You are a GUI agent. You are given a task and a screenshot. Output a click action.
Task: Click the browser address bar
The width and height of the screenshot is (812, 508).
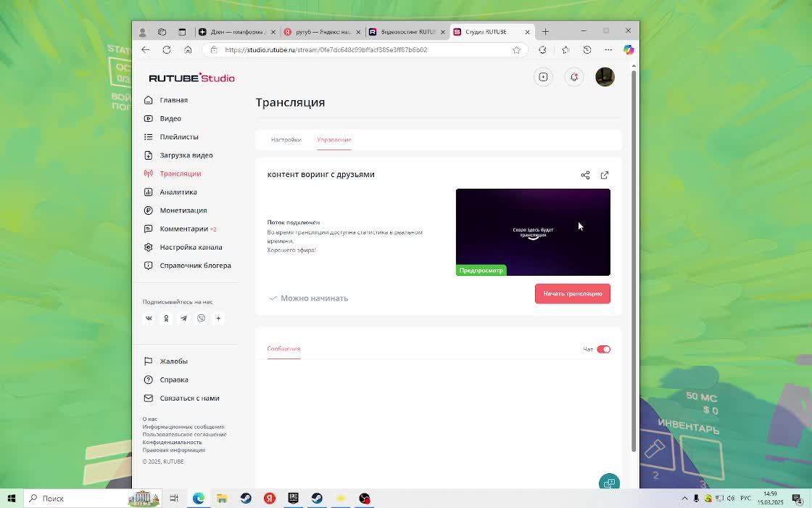(365, 50)
